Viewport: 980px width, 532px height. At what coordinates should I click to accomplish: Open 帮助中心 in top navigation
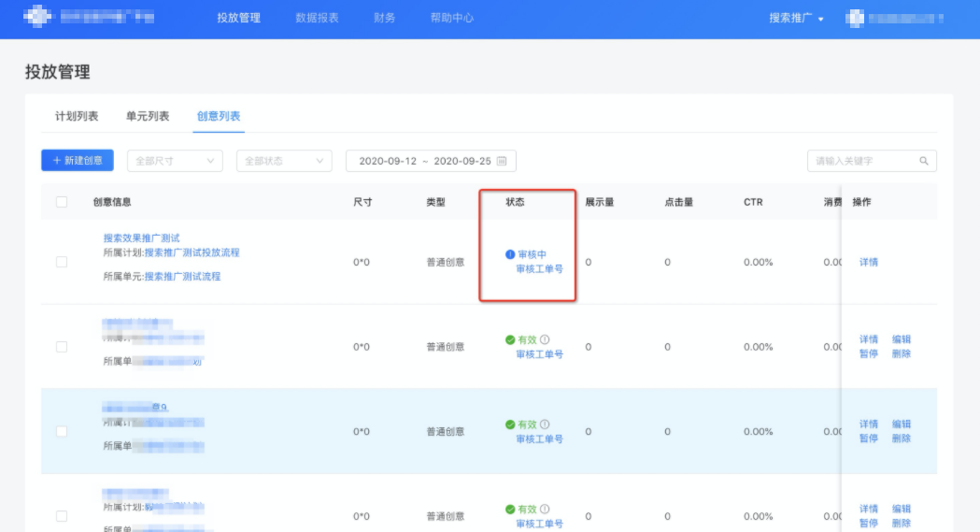(x=452, y=18)
